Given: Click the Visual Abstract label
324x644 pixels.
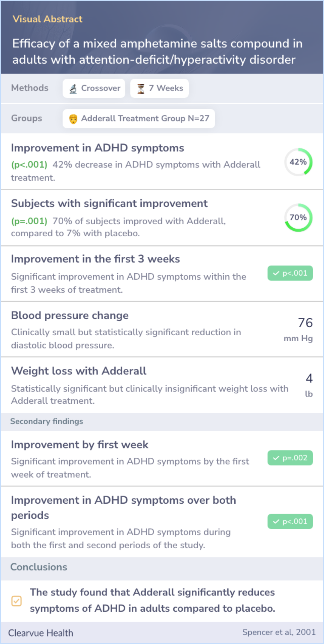Looking at the screenshot, I should point(47,19).
